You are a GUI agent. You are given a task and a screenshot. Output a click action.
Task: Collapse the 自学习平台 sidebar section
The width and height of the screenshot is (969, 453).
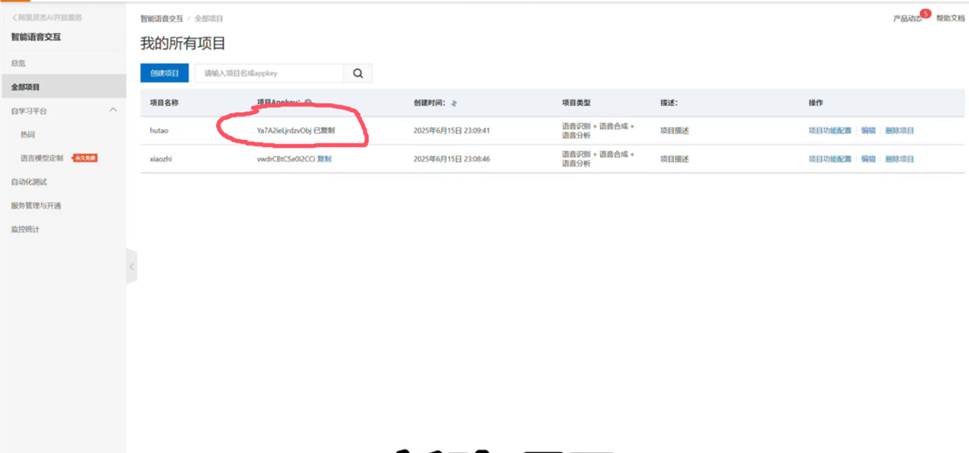(113, 110)
